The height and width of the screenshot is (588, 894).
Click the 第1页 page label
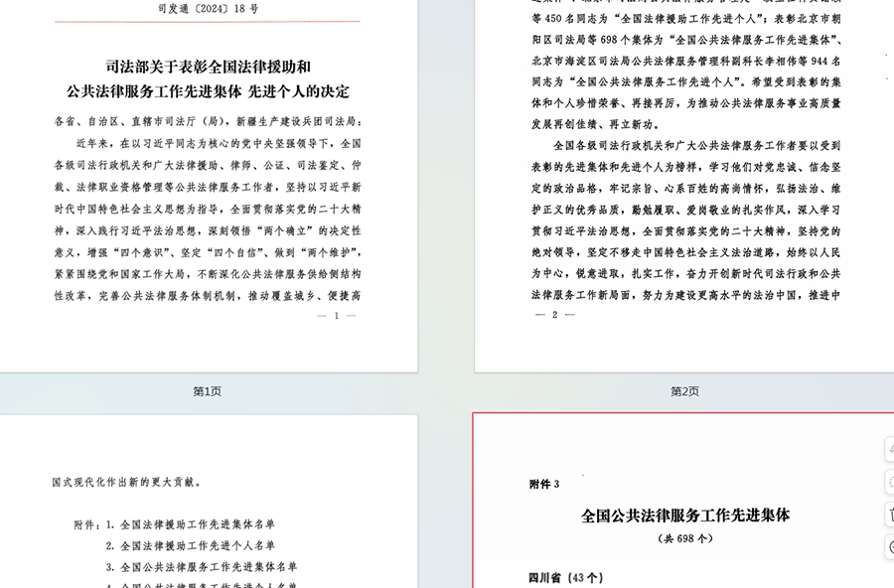[207, 391]
